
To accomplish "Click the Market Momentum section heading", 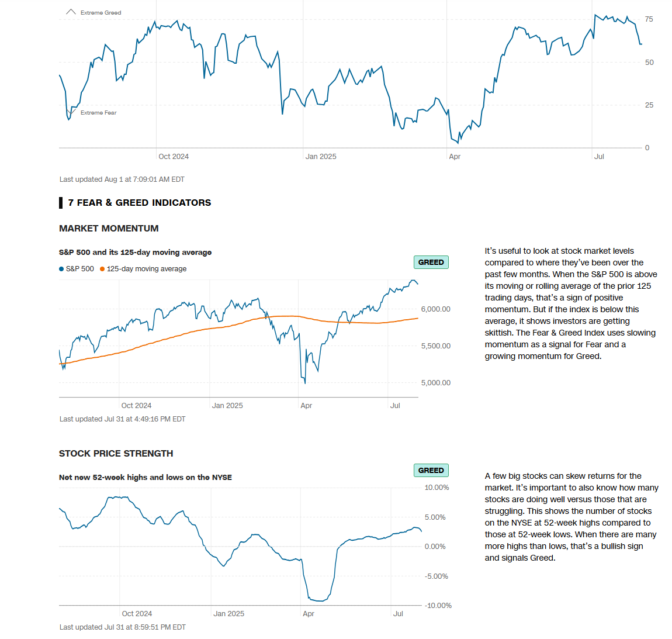I will pos(109,229).
